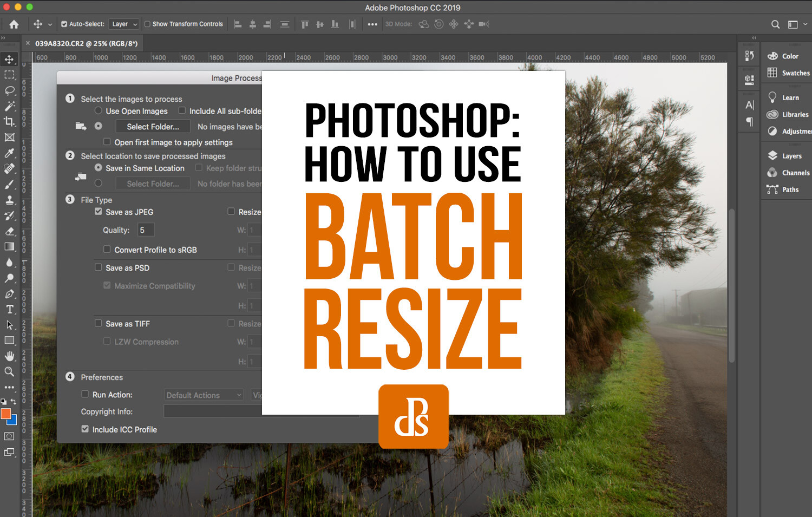Open the Default Actions dropdown
The image size is (812, 517).
coord(204,395)
